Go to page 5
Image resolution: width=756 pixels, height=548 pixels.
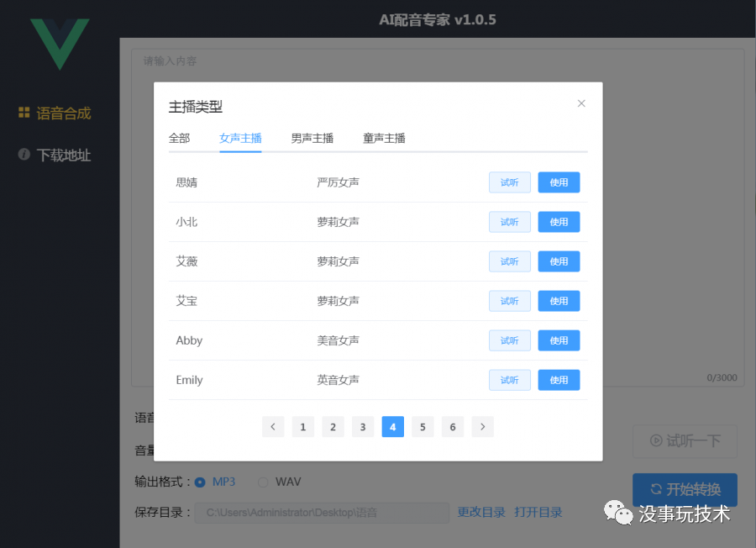[423, 426]
